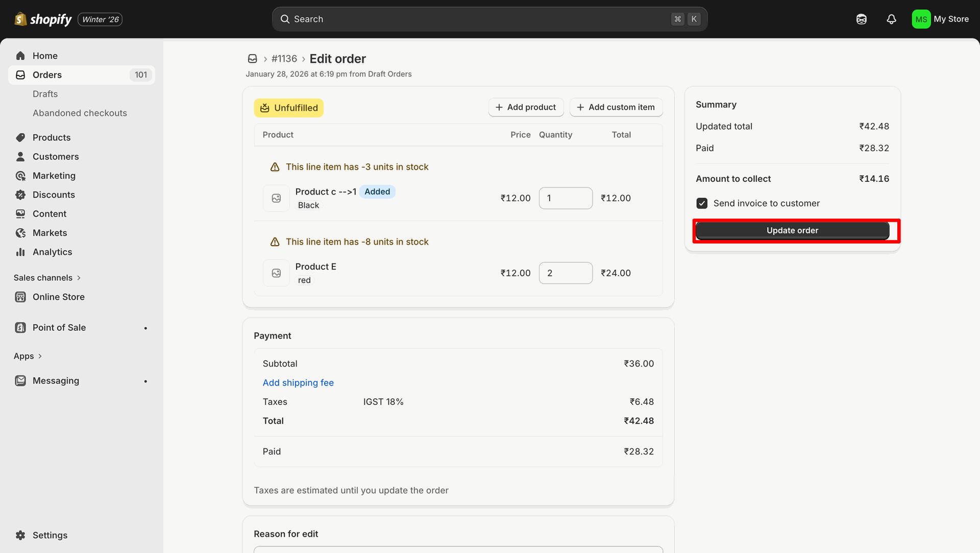Click Product E image thumbnail

click(276, 273)
